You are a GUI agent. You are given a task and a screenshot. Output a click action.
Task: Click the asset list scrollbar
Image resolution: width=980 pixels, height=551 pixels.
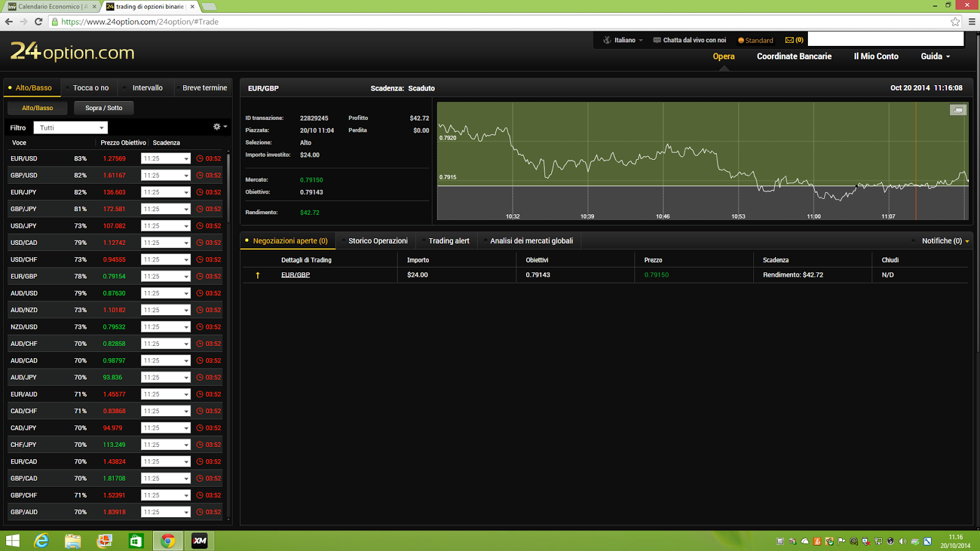pyautogui.click(x=228, y=187)
